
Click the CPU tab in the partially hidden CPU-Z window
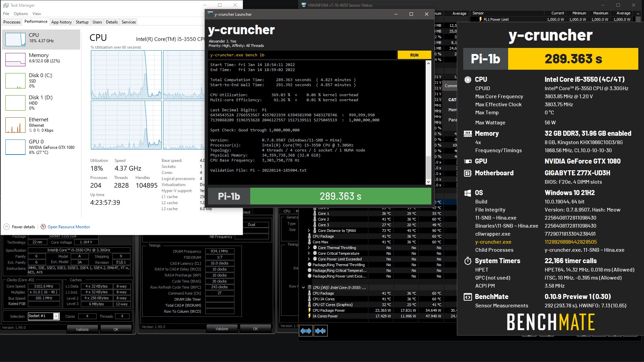click(287, 211)
